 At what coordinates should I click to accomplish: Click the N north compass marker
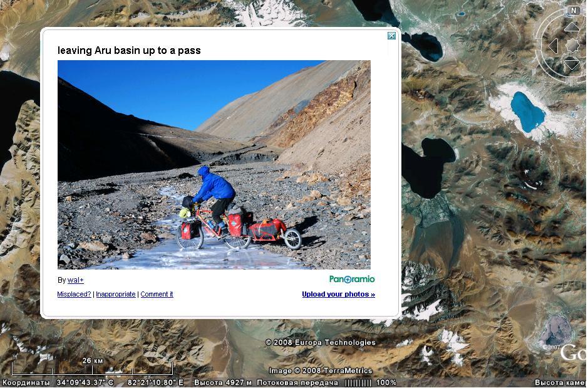[x=573, y=11]
